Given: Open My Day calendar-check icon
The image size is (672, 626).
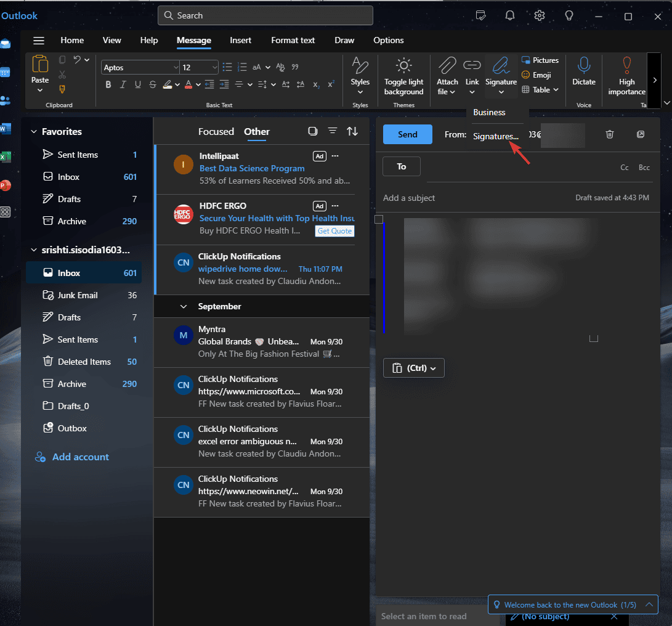Looking at the screenshot, I should tap(481, 16).
